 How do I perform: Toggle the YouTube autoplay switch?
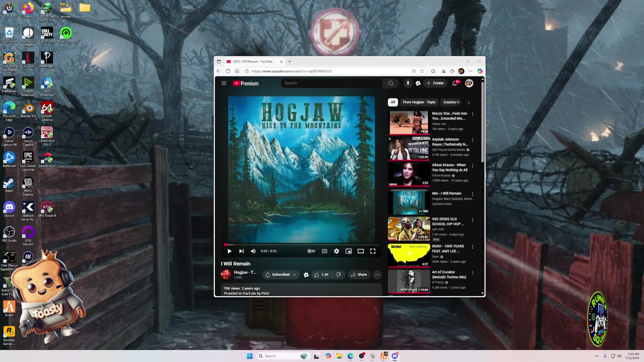tap(311, 251)
